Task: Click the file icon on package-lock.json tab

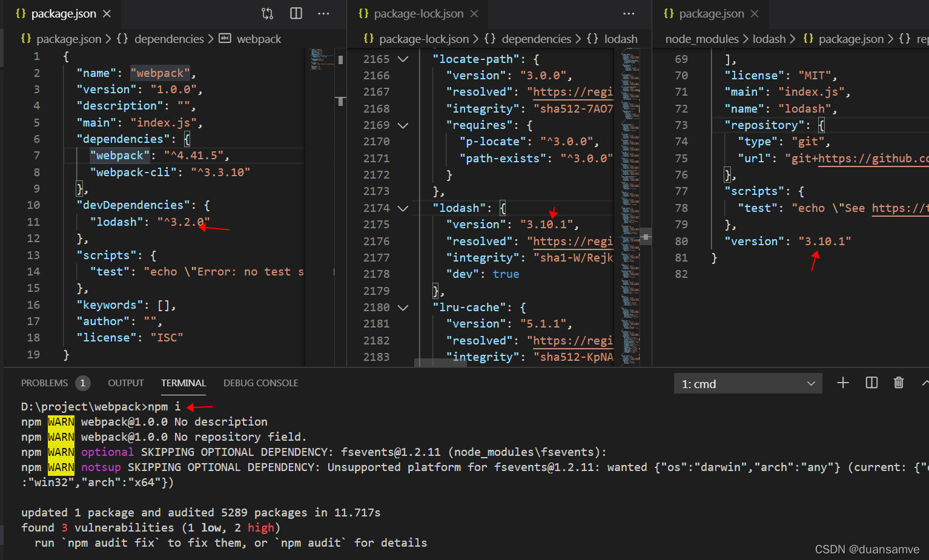Action: point(363,13)
